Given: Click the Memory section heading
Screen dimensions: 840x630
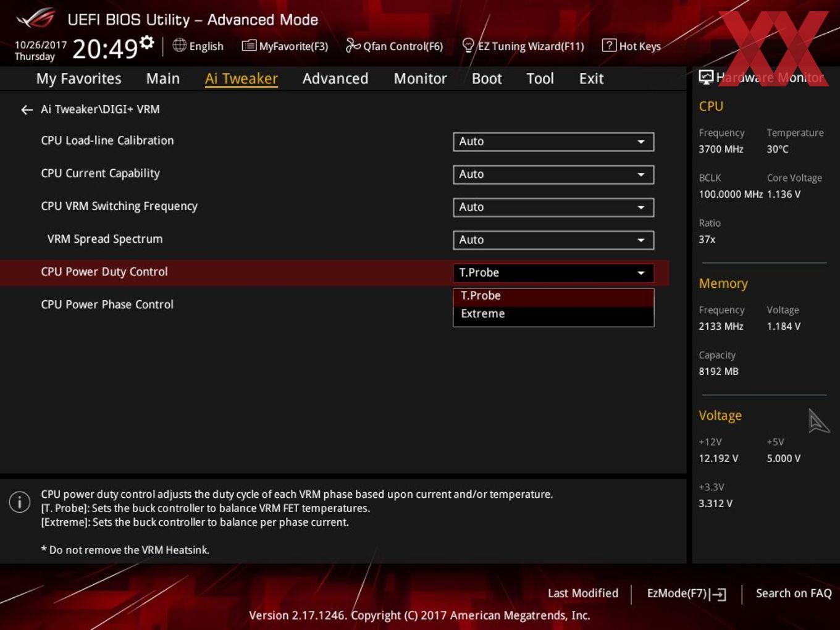Looking at the screenshot, I should click(723, 283).
